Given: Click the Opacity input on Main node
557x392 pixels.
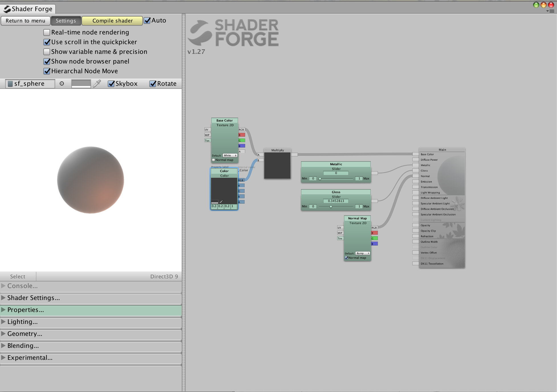Looking at the screenshot, I should (416, 225).
